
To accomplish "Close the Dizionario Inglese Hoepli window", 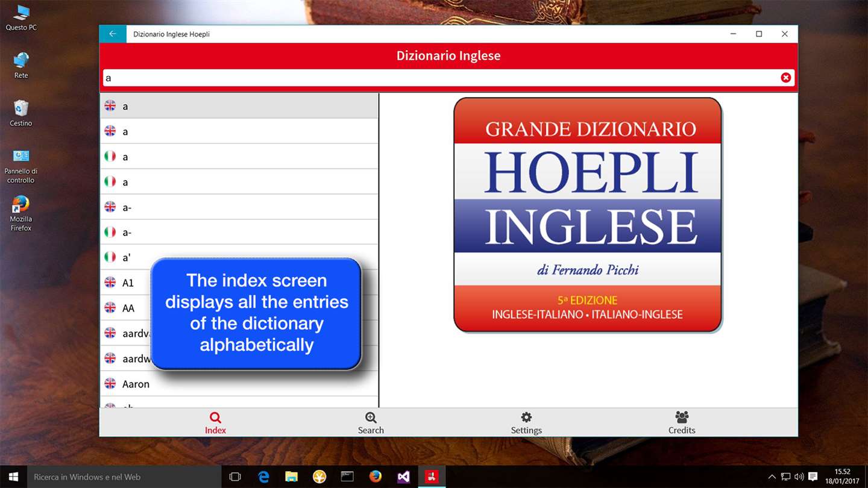I will tap(785, 34).
